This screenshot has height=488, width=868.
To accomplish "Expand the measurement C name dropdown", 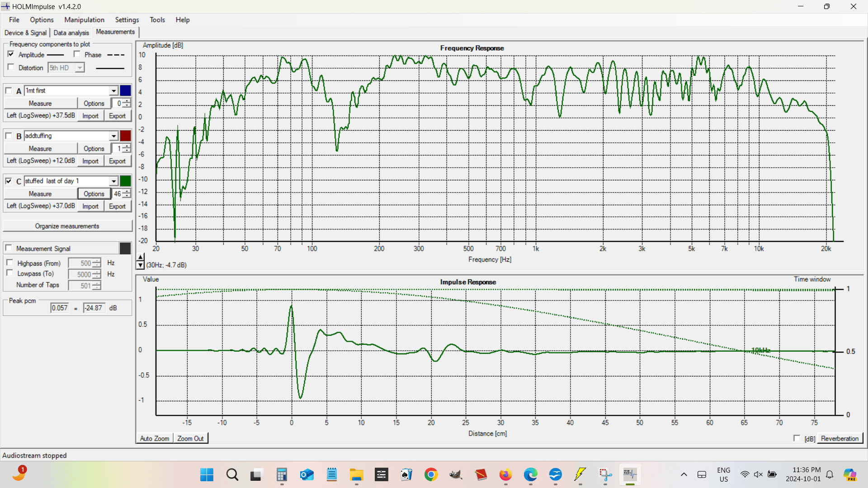I will [x=113, y=181].
